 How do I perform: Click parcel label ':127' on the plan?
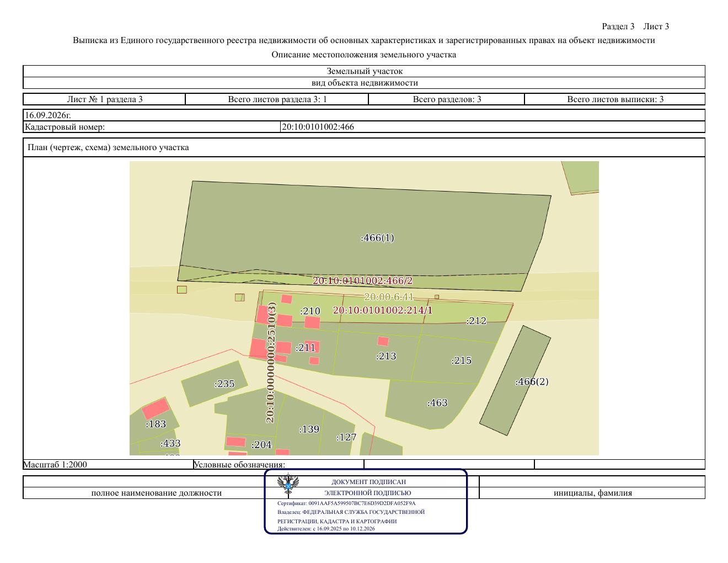(346, 437)
